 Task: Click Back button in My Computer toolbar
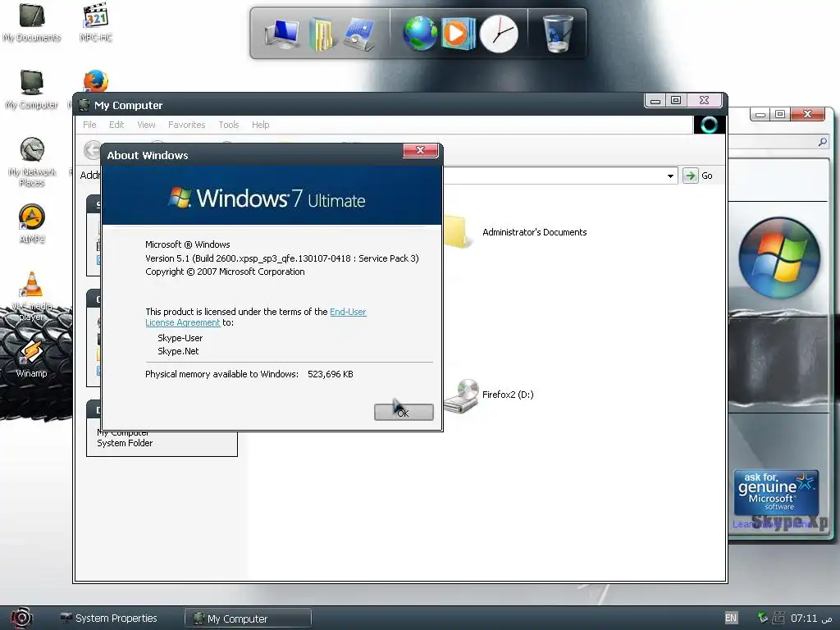pos(93,150)
